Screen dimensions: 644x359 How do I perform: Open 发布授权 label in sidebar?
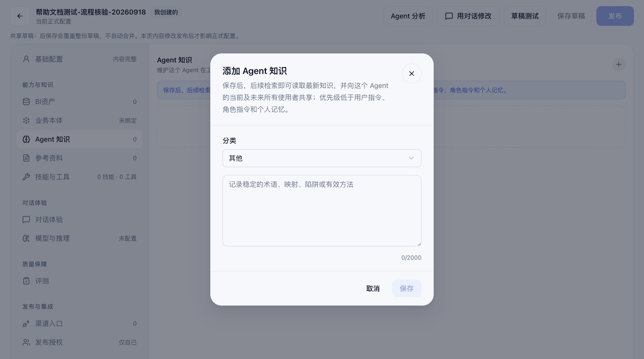[x=49, y=342]
